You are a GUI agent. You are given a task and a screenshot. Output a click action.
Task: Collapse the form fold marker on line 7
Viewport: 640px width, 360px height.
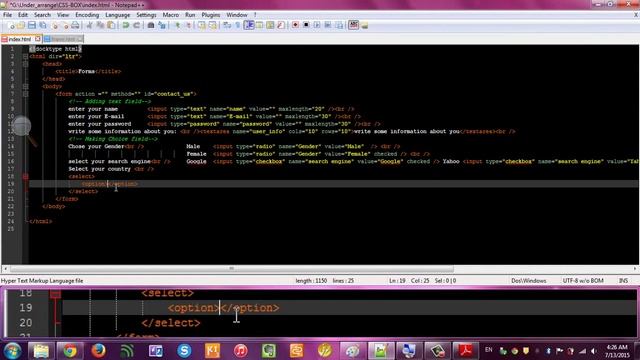[x=25, y=94]
